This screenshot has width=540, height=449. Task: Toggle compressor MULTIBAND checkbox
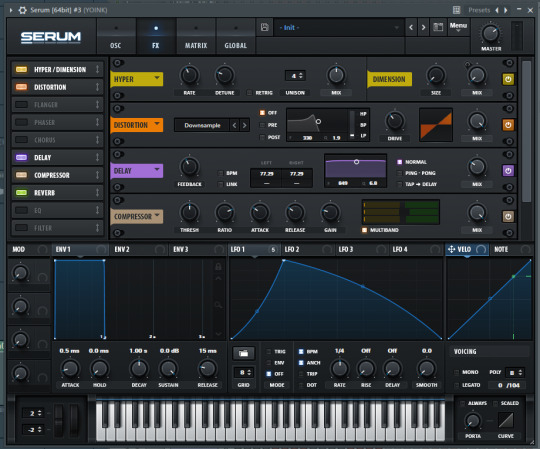[x=364, y=230]
